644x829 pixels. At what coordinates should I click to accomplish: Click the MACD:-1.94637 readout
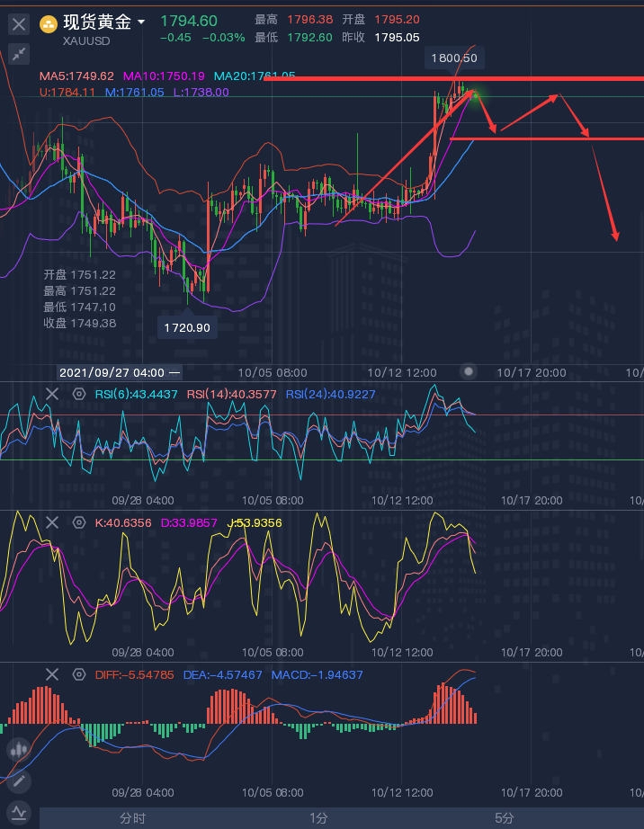pyautogui.click(x=318, y=675)
